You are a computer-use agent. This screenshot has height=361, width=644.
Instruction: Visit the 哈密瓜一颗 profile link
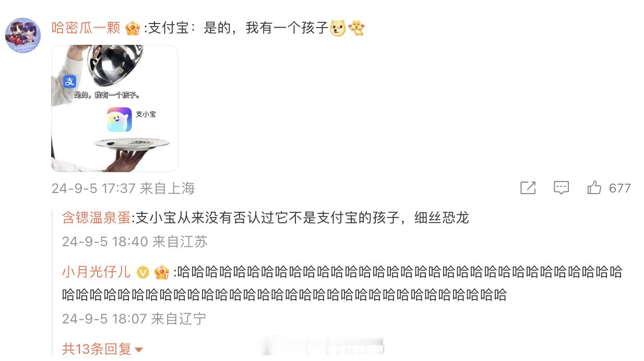coord(86,28)
